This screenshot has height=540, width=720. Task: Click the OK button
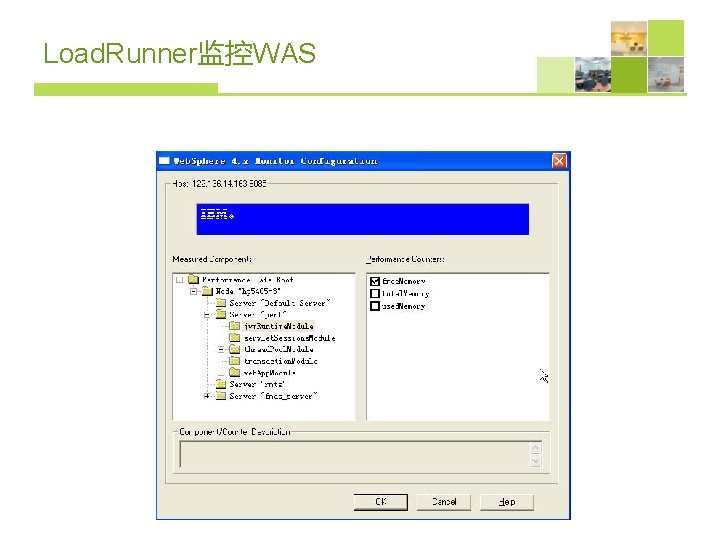[x=381, y=502]
